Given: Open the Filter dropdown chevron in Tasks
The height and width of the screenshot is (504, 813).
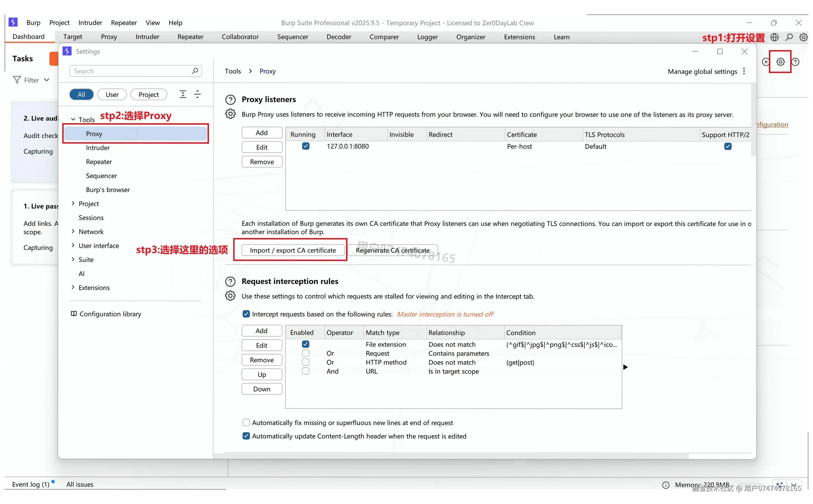Looking at the screenshot, I should point(47,80).
